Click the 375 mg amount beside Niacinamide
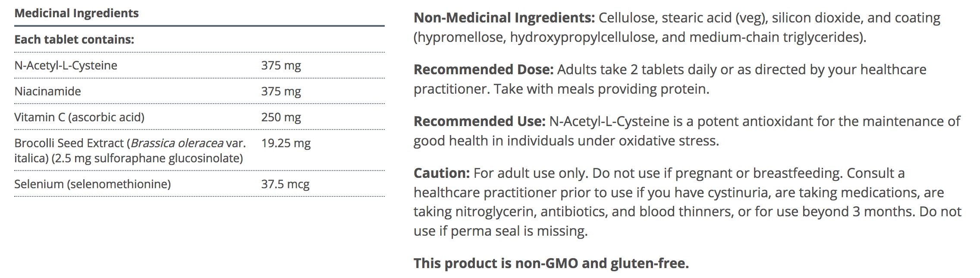This screenshot has width=980, height=278. [281, 92]
